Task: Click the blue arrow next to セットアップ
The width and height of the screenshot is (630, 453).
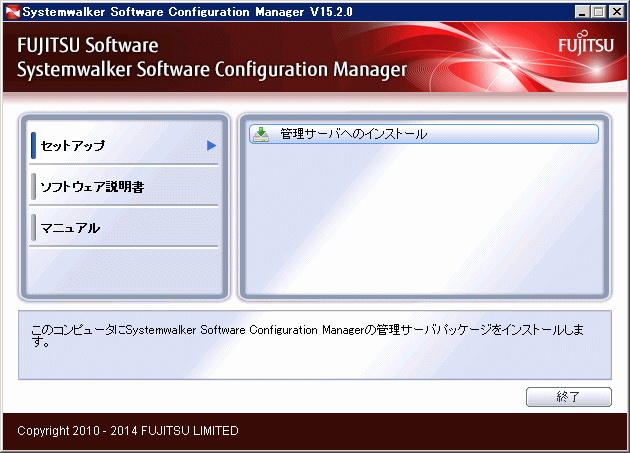Action: point(211,146)
